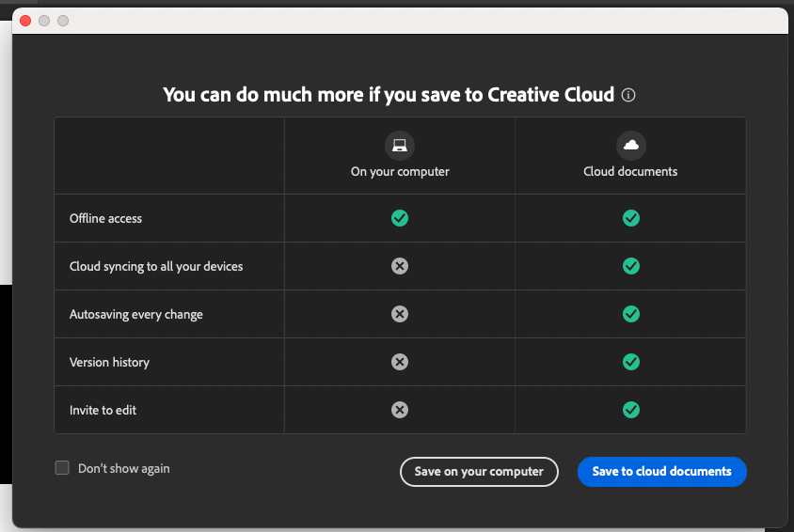The image size is (794, 532).
Task: Click the Cloud documents column header label
Action: tap(630, 172)
